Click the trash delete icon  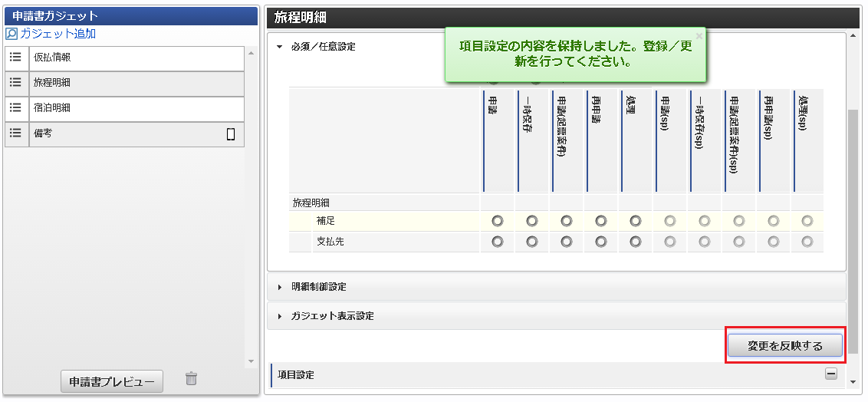click(192, 378)
